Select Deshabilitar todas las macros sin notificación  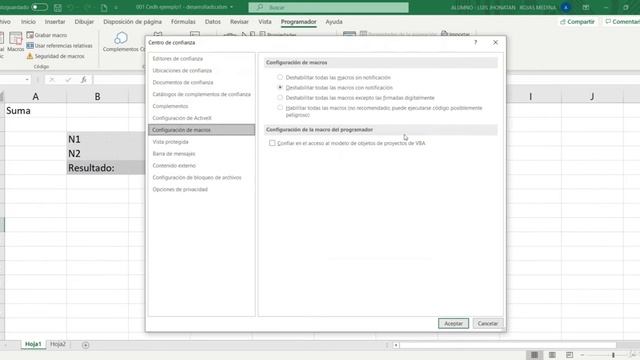[280, 77]
